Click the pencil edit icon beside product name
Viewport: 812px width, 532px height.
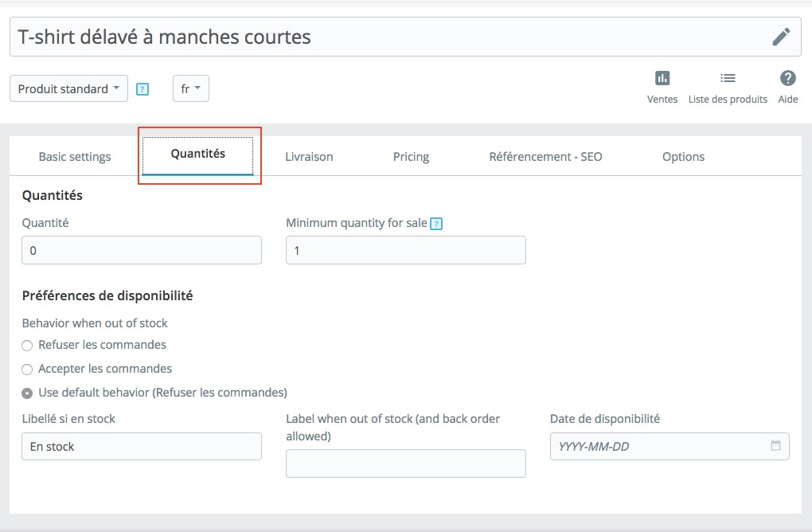coord(781,37)
